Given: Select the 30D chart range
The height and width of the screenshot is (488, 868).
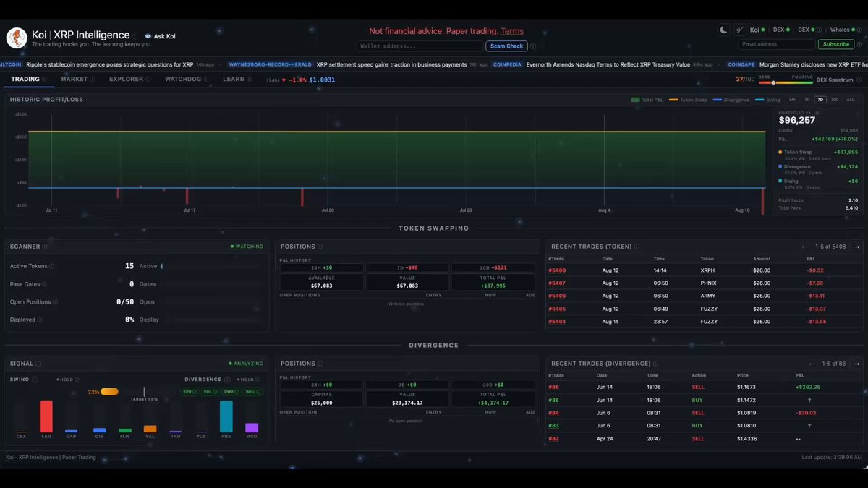Looking at the screenshot, I should click(835, 100).
